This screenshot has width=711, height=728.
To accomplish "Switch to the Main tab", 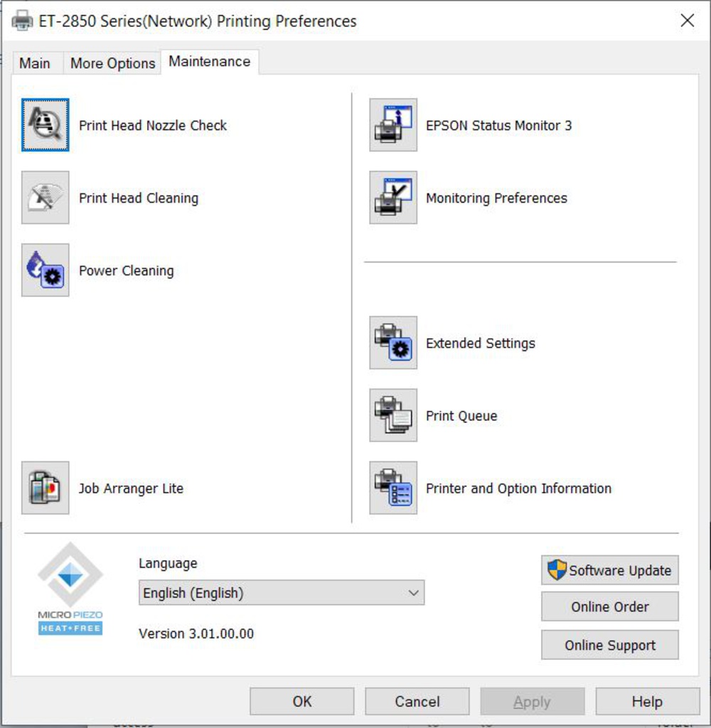I will pos(34,63).
